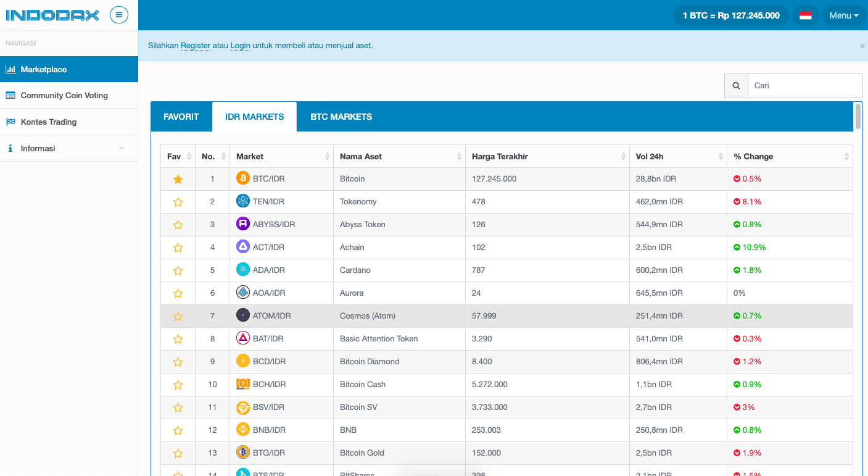Screen dimensions: 868x476
Task: Click the Indonesian flag language icon
Action: (805, 15)
